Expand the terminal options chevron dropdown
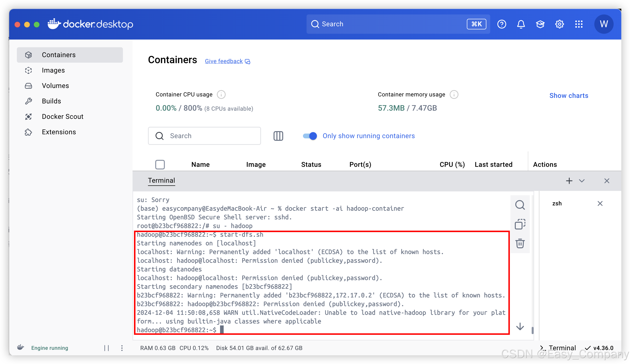 [582, 181]
